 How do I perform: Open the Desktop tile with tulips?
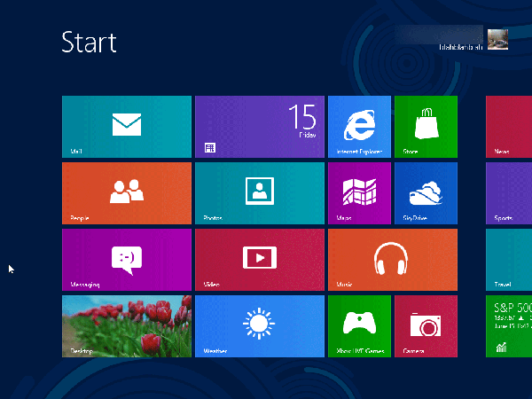[127, 326]
